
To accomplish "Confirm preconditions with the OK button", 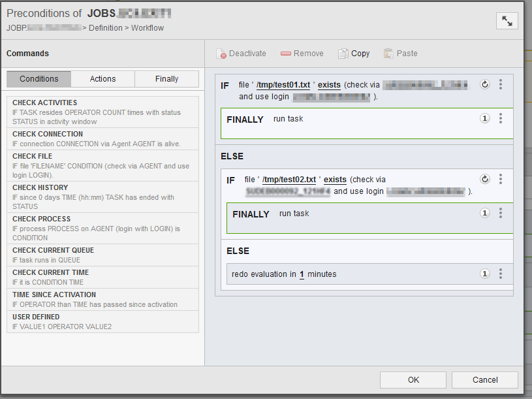I will coord(413,379).
